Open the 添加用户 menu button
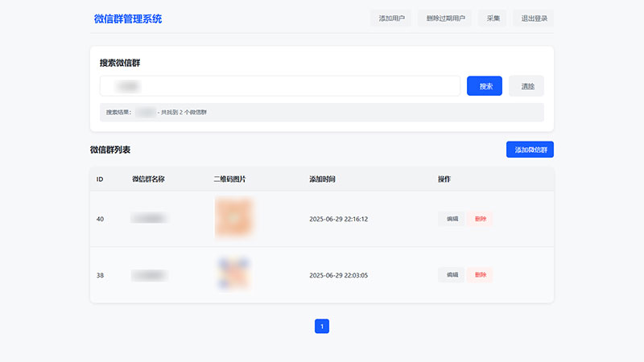Screen dimensions: 644x362 (x=391, y=19)
